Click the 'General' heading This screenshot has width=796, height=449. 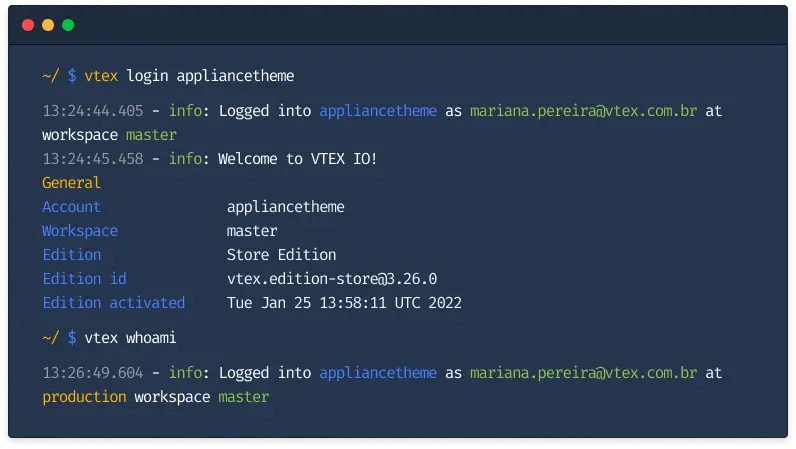[x=72, y=183]
